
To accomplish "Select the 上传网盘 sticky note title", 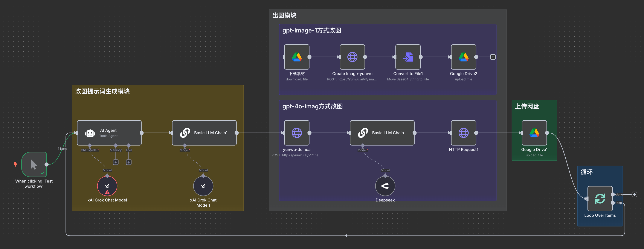I will (527, 106).
